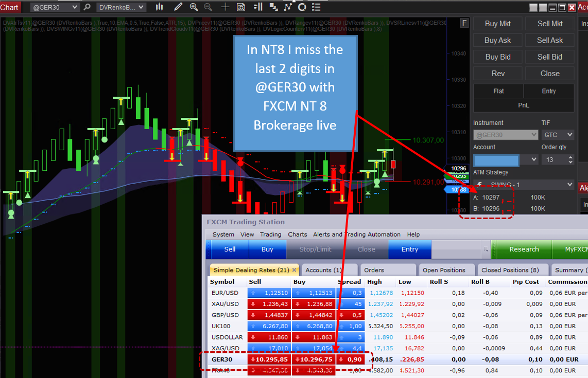Open the chart properties list icon
The width and height of the screenshot is (588, 378).
(316, 7)
